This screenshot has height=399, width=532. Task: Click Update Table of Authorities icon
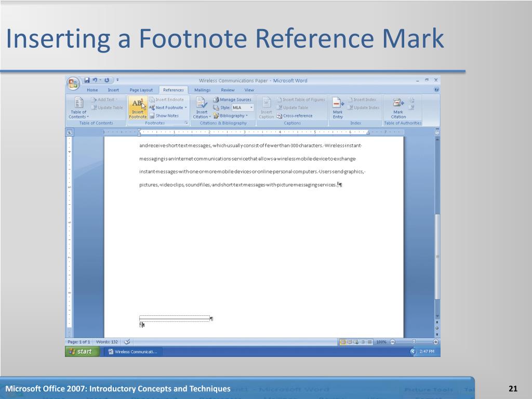pyautogui.click(x=411, y=108)
